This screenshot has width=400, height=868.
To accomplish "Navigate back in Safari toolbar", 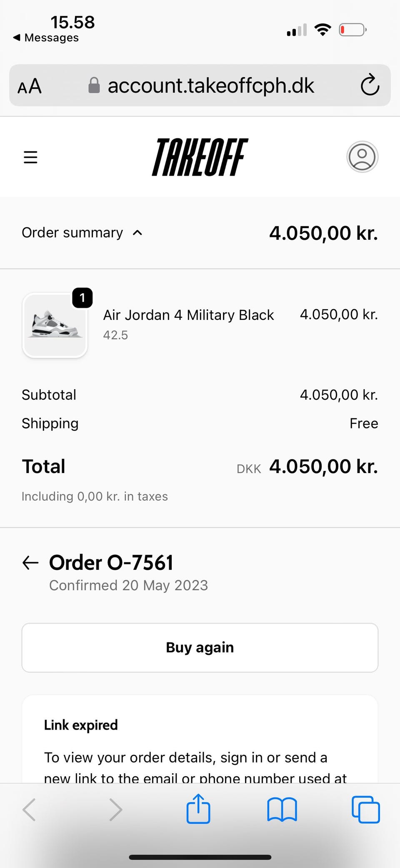I will tap(29, 810).
